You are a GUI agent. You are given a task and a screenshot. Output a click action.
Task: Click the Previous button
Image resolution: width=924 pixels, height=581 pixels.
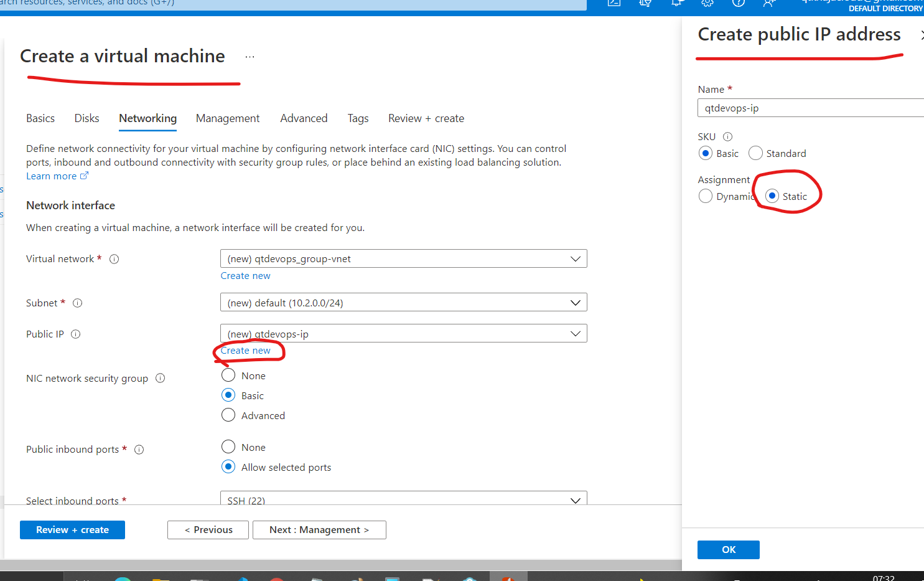click(x=208, y=530)
